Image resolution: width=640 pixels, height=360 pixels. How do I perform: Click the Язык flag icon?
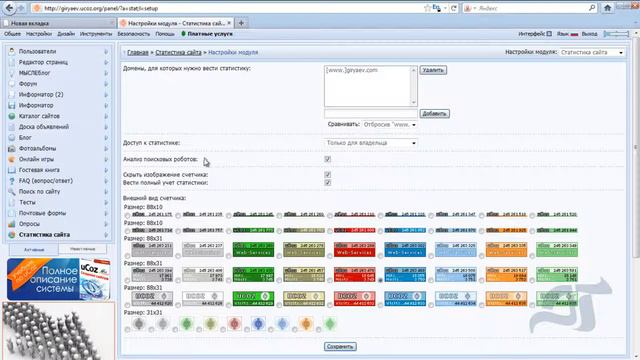(574, 34)
